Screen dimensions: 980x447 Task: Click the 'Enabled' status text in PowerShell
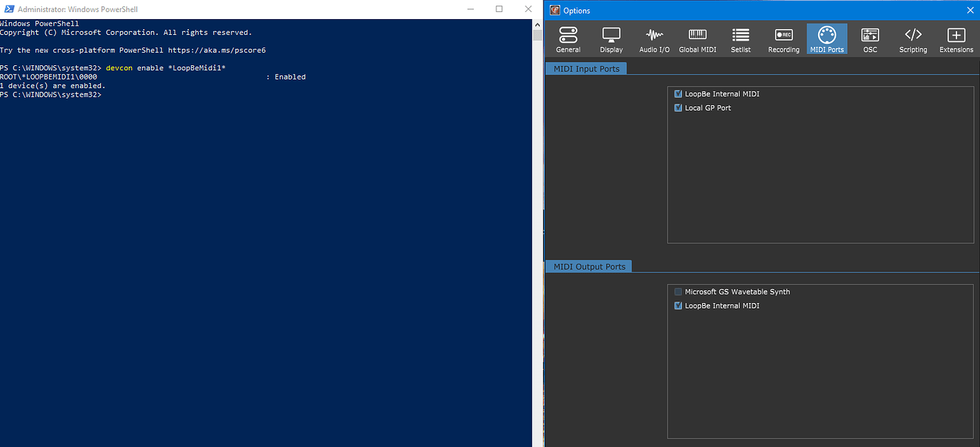point(290,77)
